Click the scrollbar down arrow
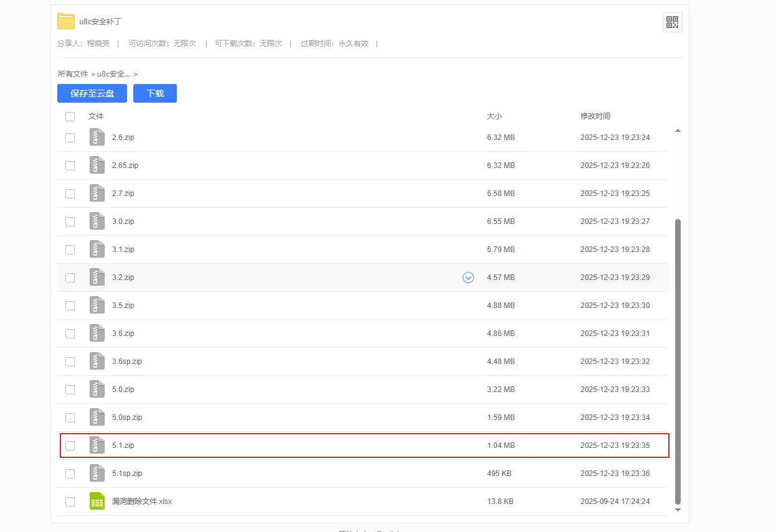 coord(678,510)
